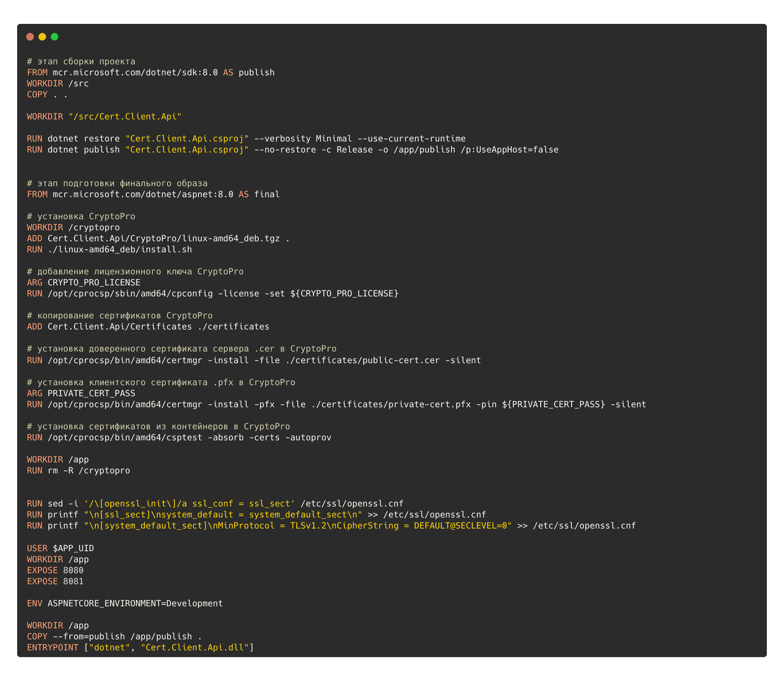The height and width of the screenshot is (681, 784).
Task: Click the first FROM keyword, sdk line
Action: (x=37, y=72)
